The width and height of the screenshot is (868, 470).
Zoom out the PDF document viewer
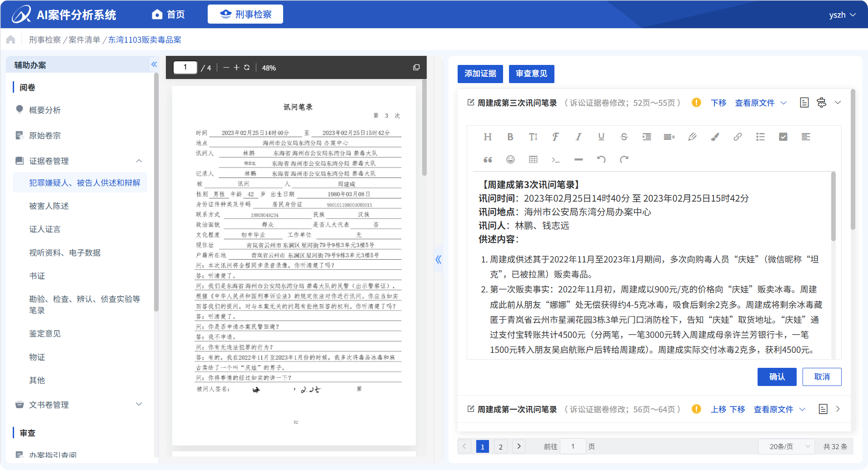(x=226, y=68)
